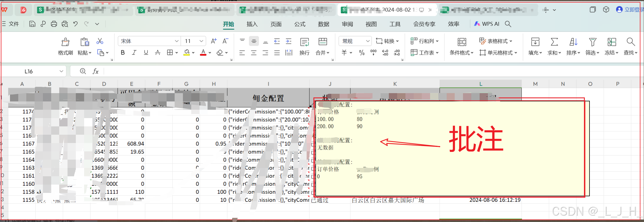This screenshot has height=222, width=644.
Task: Click the Undo arrow icon
Action: (x=76, y=24)
